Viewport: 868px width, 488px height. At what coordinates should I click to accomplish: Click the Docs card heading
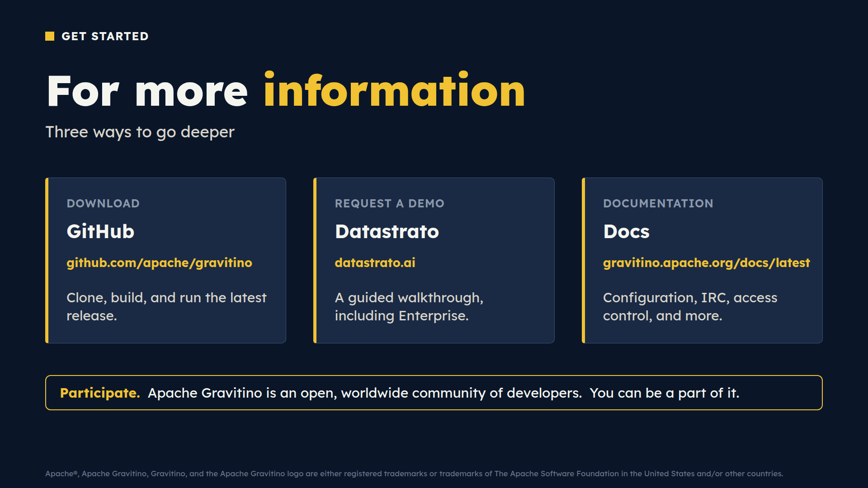pos(626,231)
